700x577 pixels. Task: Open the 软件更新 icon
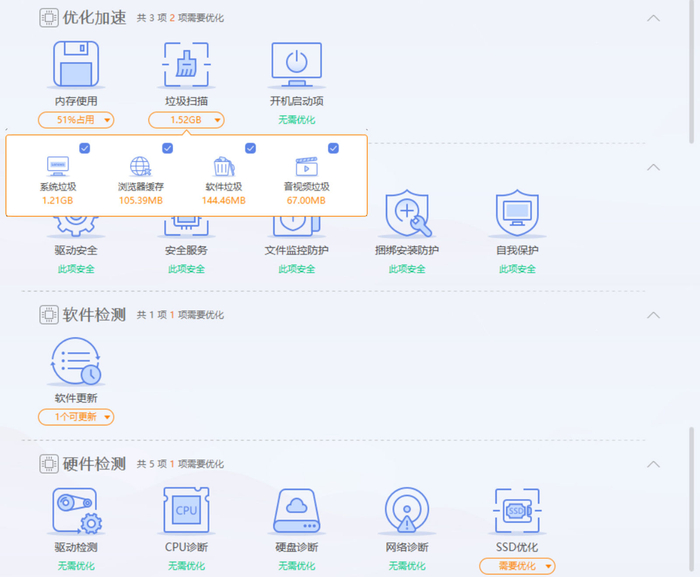(77, 362)
